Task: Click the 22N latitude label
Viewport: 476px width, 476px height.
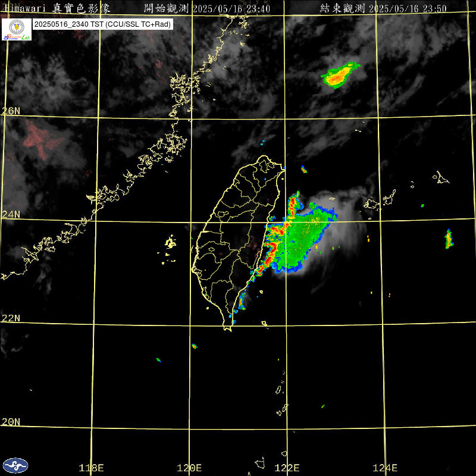Action: coord(11,318)
